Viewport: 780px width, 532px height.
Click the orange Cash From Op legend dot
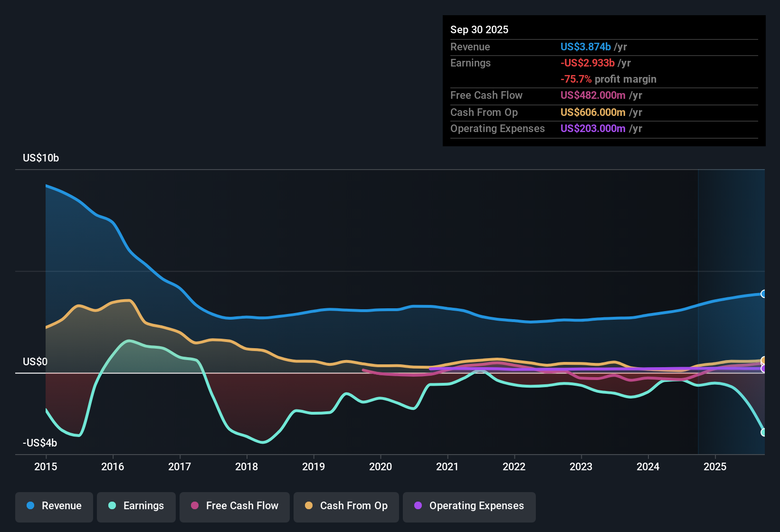coord(309,506)
